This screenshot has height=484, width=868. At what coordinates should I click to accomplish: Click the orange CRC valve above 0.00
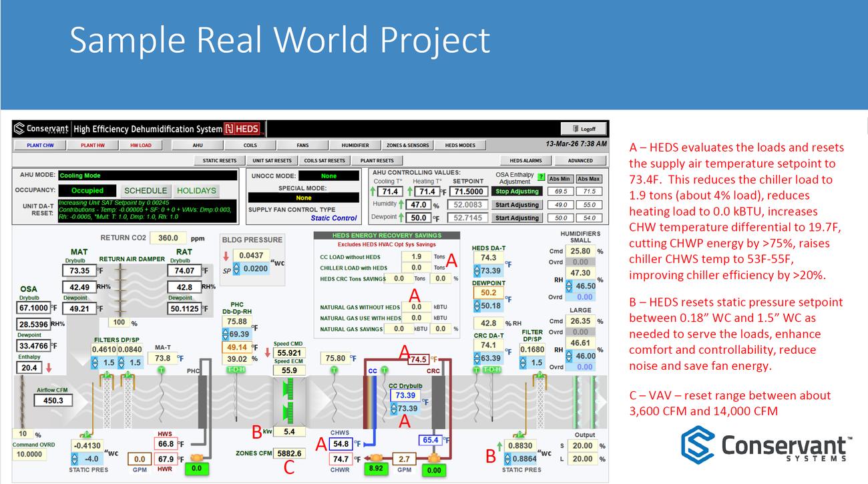435,457
